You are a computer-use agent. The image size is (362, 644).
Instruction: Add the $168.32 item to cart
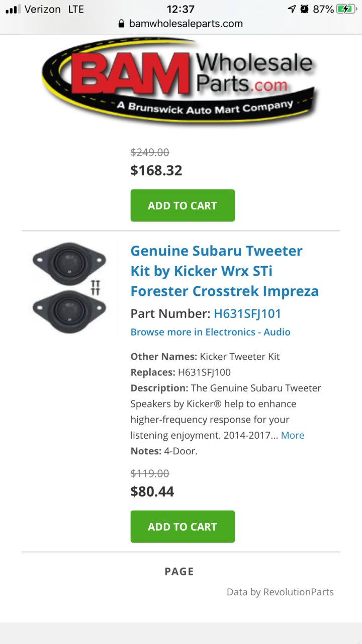pyautogui.click(x=183, y=205)
